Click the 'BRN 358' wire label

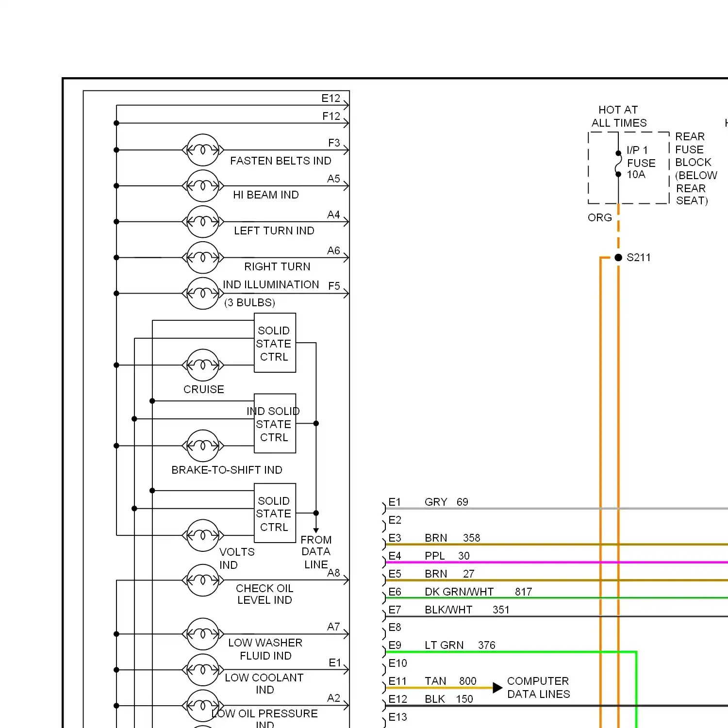coord(452,538)
